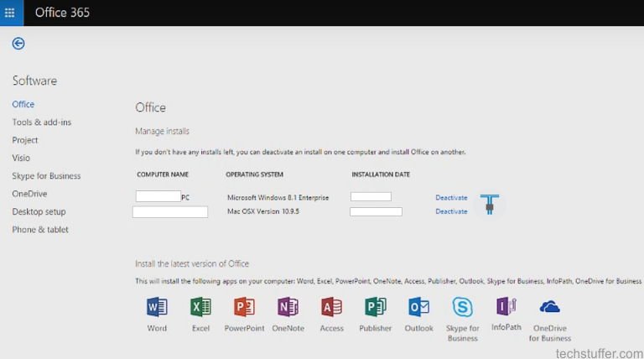Click the Outlook app icon

click(x=419, y=307)
